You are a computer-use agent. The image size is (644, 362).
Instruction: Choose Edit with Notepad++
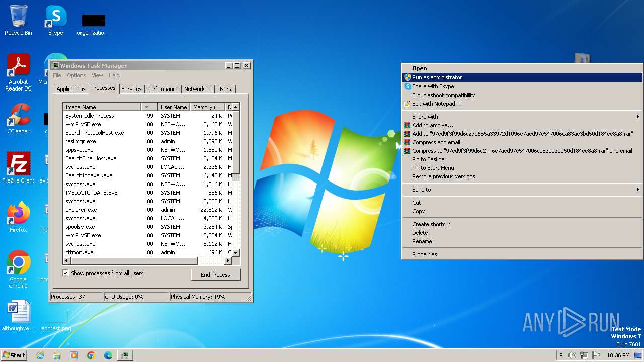click(x=522, y=104)
